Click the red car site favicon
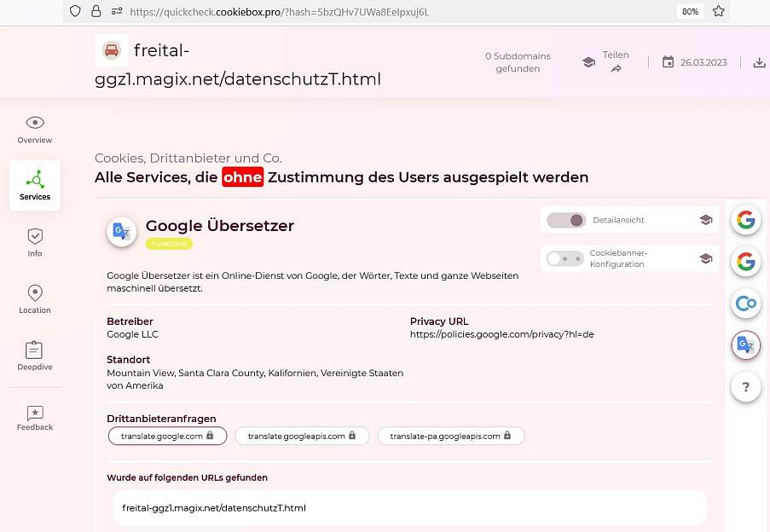This screenshot has height=532, width=770. [112, 50]
